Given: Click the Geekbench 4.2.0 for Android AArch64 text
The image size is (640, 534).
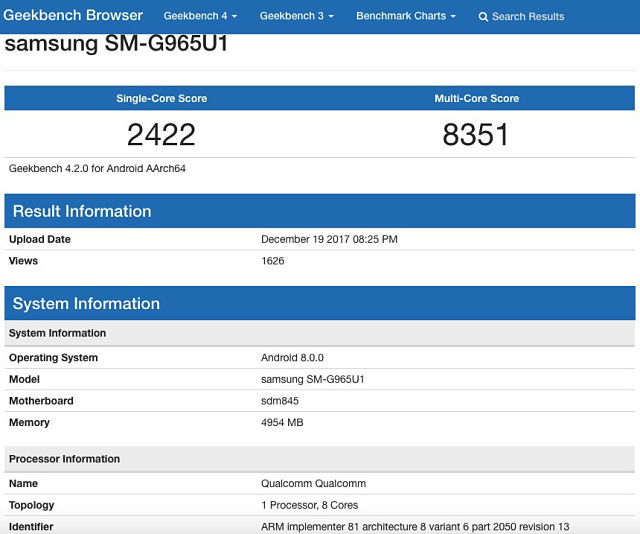Looking at the screenshot, I should click(x=97, y=168).
